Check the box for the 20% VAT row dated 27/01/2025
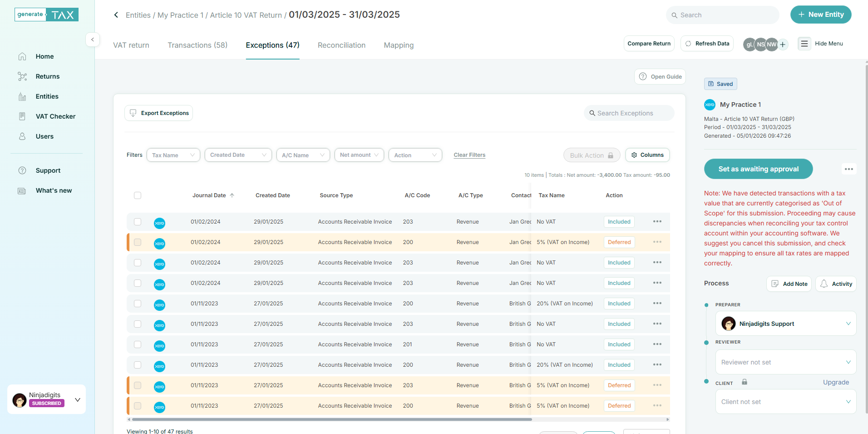This screenshot has width=868, height=434. pos(138,304)
